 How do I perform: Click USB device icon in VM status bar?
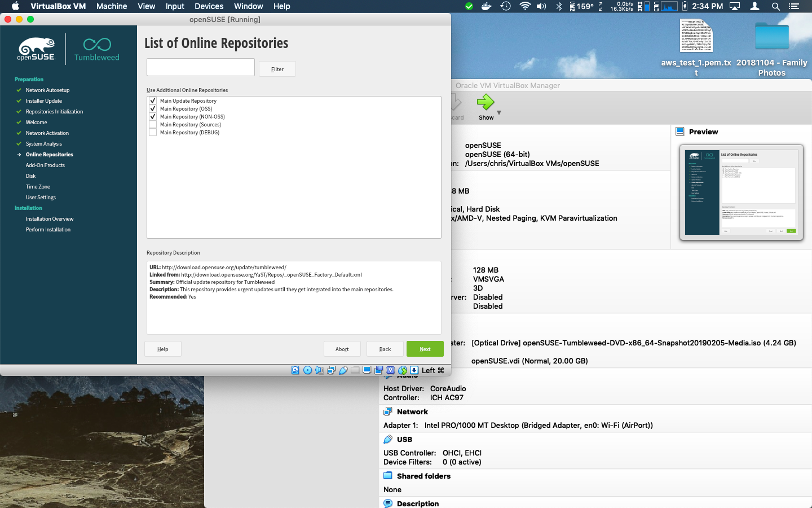tap(343, 370)
